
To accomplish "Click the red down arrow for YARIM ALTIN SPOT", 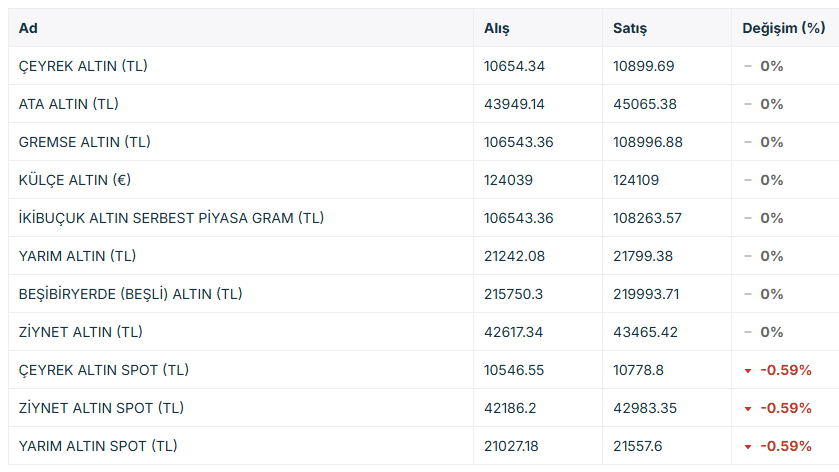I will pos(748,446).
